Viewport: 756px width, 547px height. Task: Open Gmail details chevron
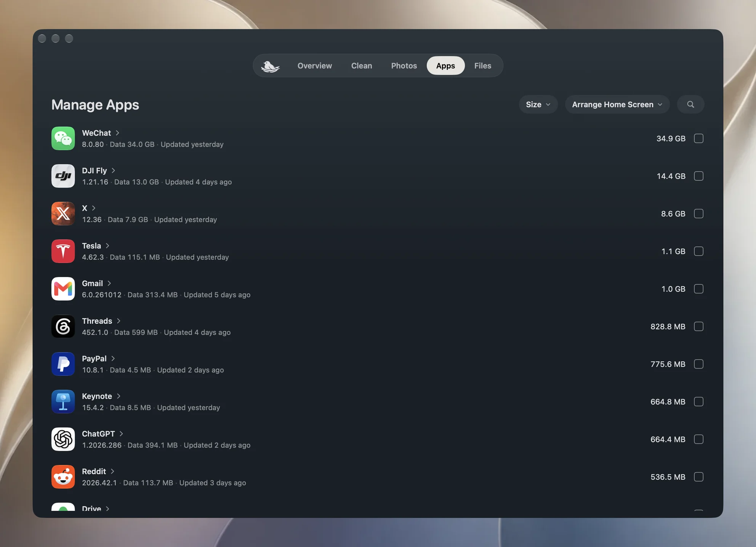109,283
